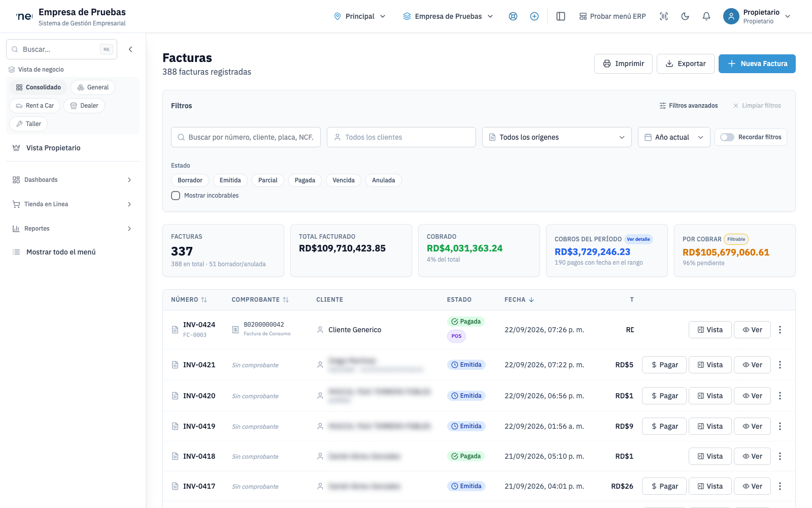The height and width of the screenshot is (508, 812).
Task: Open the Empresa de Pruebas company dropdown
Action: tap(448, 16)
